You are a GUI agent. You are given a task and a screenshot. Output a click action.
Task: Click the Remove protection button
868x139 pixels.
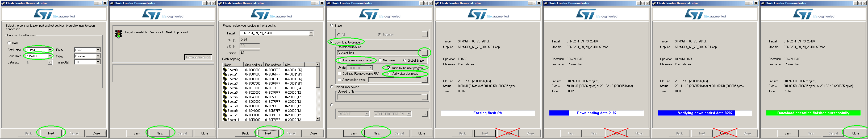pos(198,57)
